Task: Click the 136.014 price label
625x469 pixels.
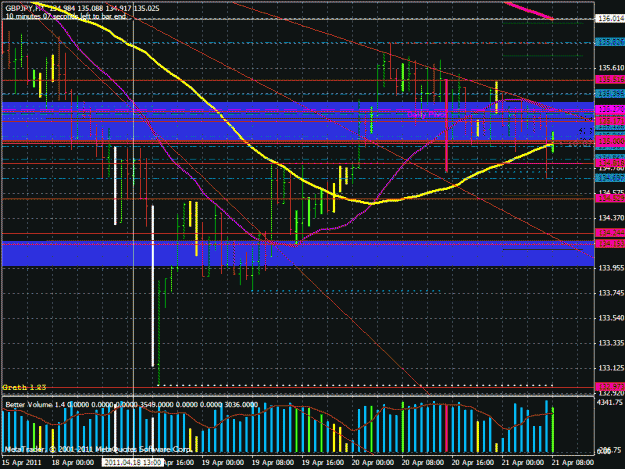Action: [610, 19]
